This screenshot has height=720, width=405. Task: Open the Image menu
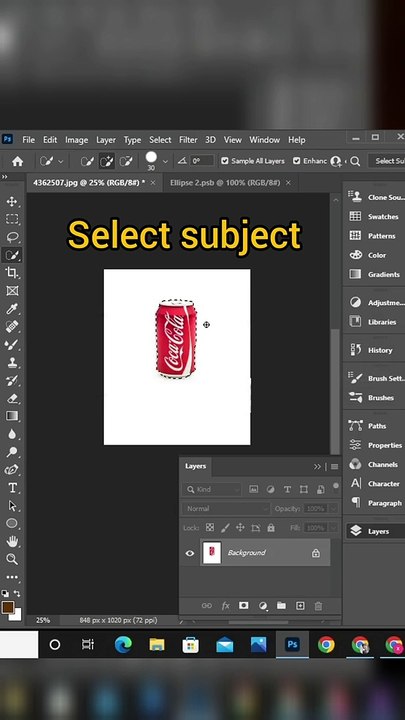click(x=76, y=140)
